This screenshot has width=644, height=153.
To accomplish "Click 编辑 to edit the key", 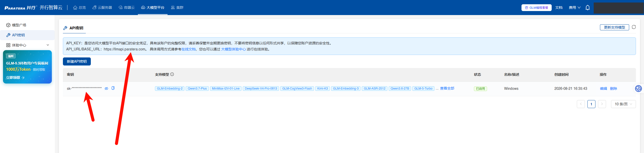I will 603,89.
